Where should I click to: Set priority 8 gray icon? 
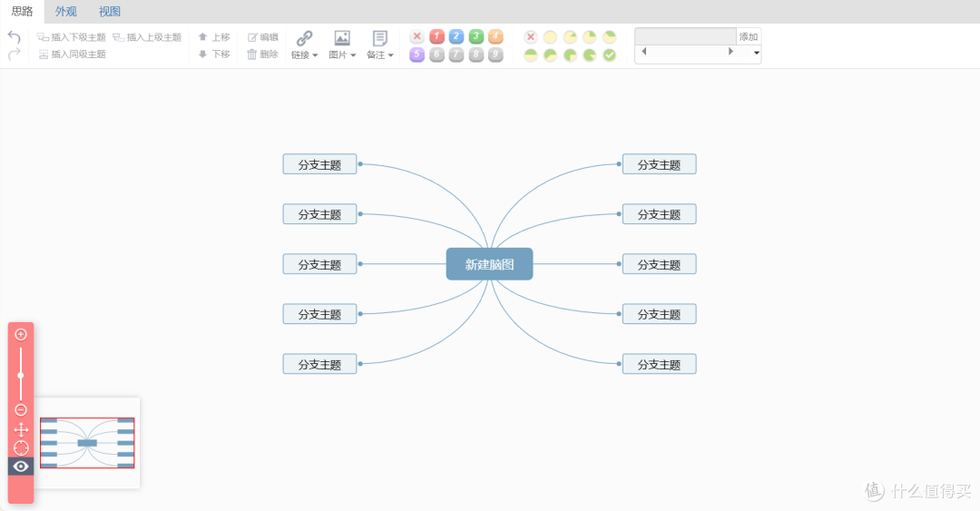476,55
